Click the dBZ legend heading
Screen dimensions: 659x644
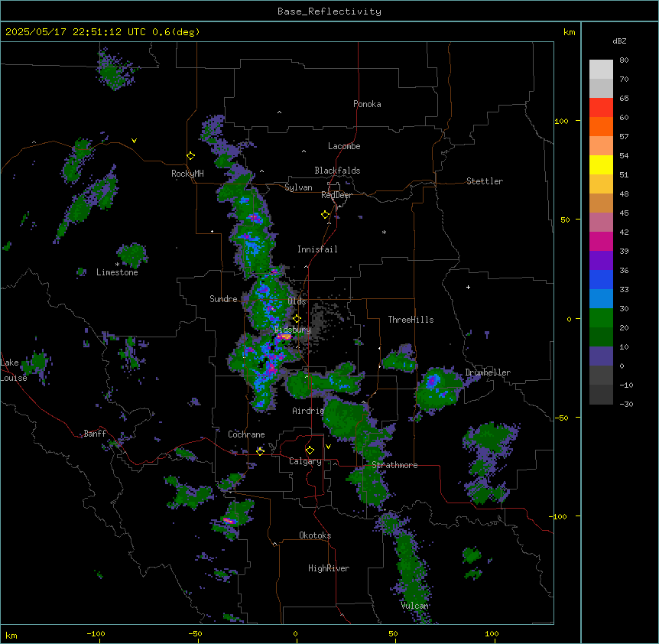coord(619,41)
